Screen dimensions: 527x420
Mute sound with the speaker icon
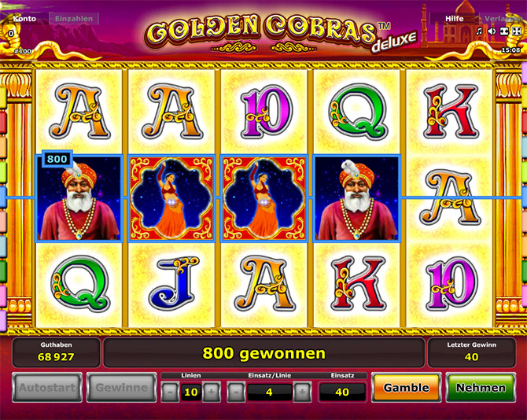click(492, 31)
